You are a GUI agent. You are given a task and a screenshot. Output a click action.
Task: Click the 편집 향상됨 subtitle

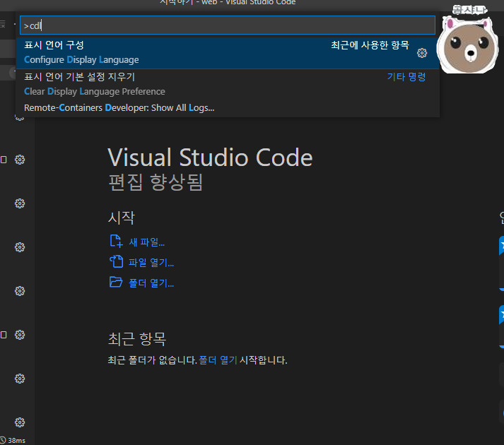coord(156,182)
